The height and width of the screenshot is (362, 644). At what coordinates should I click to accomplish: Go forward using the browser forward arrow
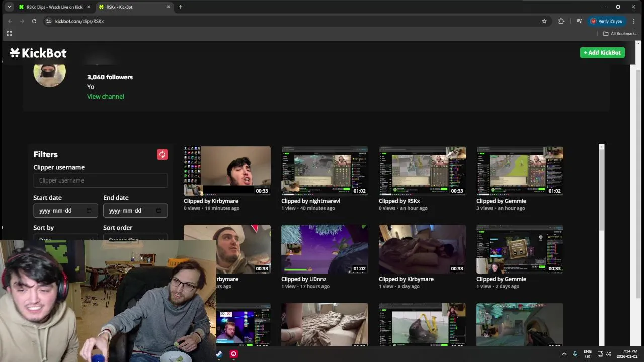coord(22,21)
